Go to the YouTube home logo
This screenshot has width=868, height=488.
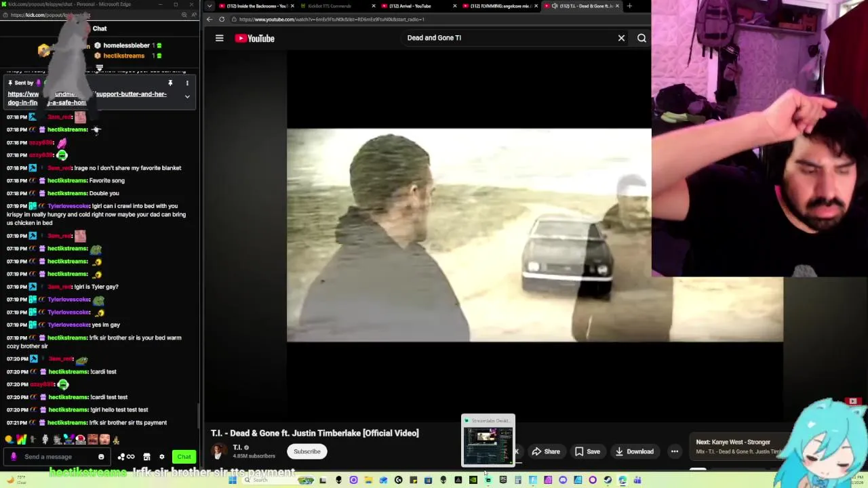coord(255,39)
